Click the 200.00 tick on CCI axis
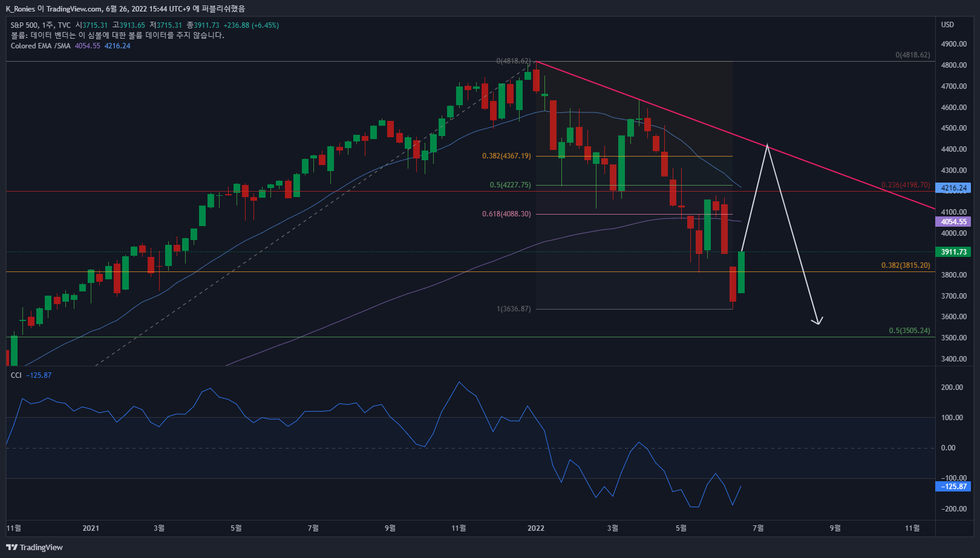Screen dimensions: 980x558 (952, 388)
